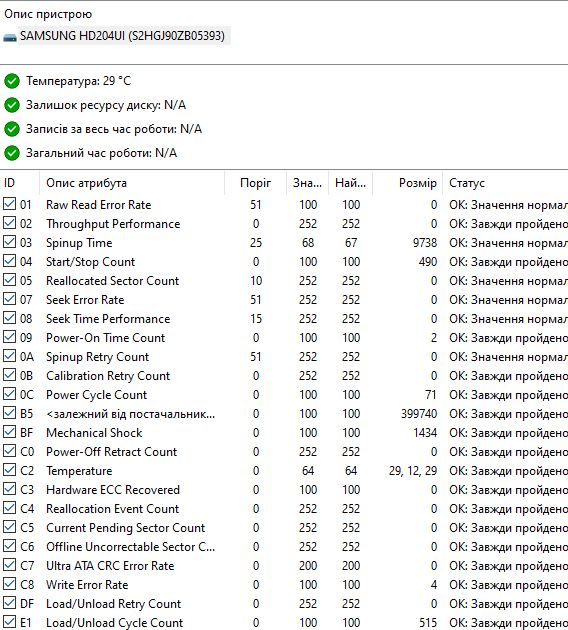This screenshot has height=630, width=568.
Task: Toggle the C3 Hardware ECC Recovered checkbox
Action: coord(10,489)
